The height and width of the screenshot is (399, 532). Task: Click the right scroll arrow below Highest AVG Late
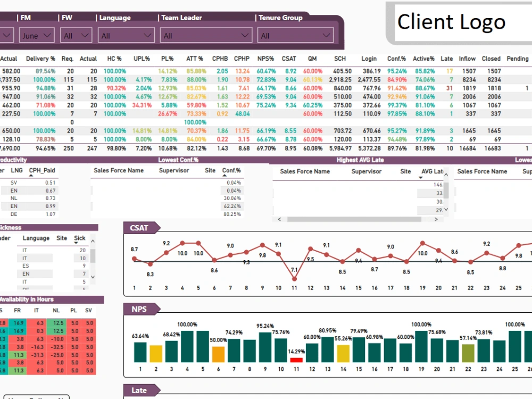435,219
